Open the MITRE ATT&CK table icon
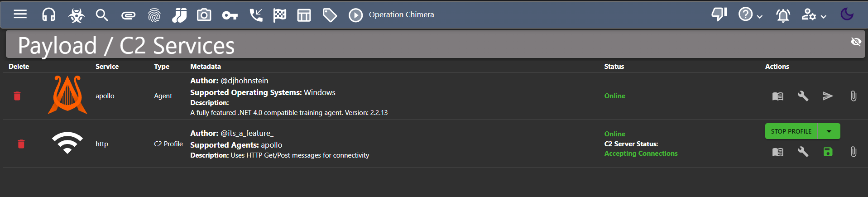Image resolution: width=868 pixels, height=197 pixels. [304, 15]
